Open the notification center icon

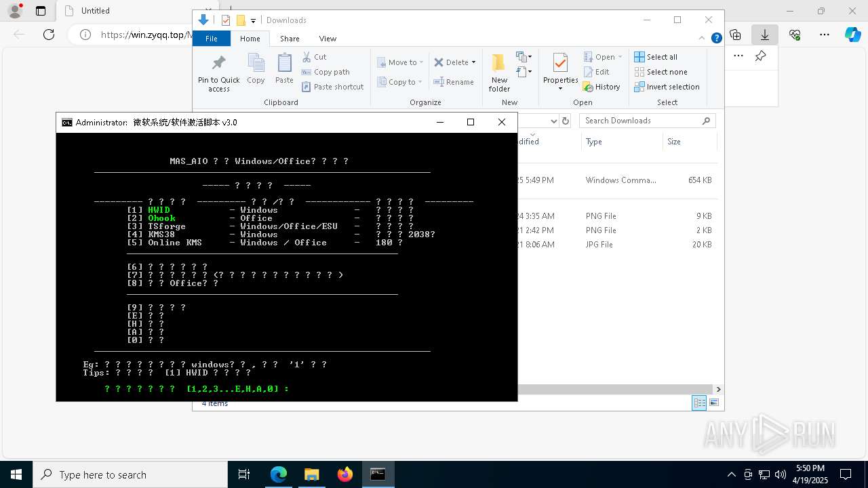(846, 474)
